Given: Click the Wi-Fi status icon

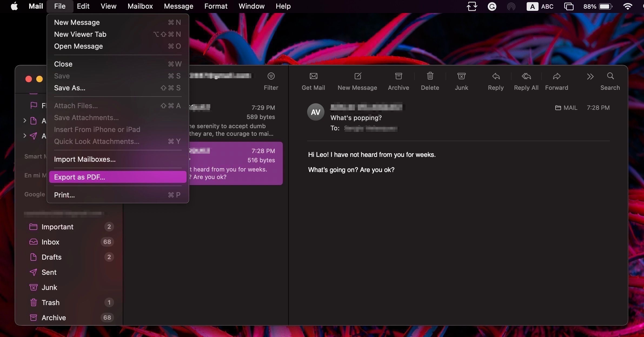Looking at the screenshot, I should coord(628,6).
